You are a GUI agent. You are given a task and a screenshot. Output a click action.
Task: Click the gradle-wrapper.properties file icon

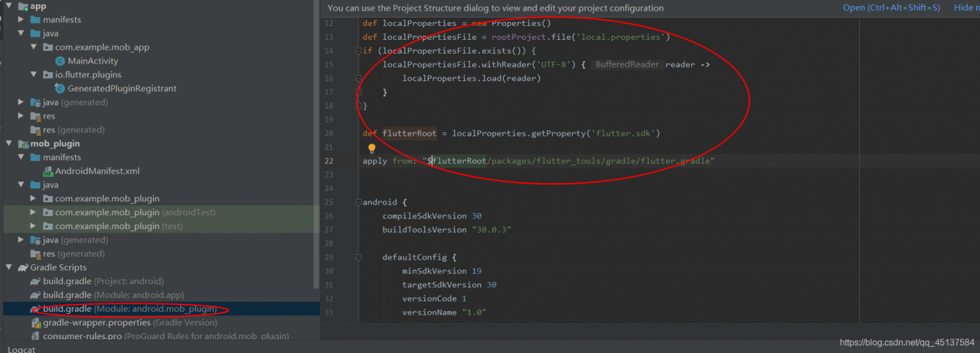35,323
